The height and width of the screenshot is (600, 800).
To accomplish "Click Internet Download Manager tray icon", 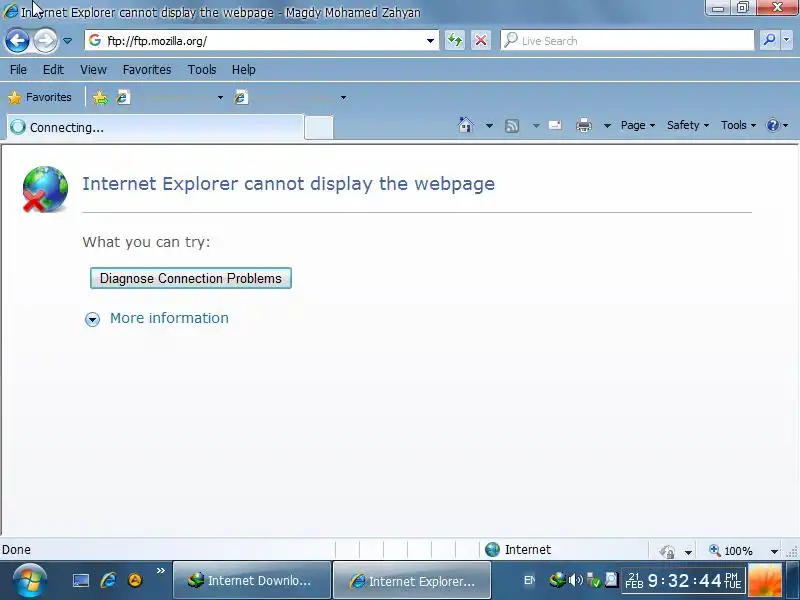I will [x=557, y=580].
